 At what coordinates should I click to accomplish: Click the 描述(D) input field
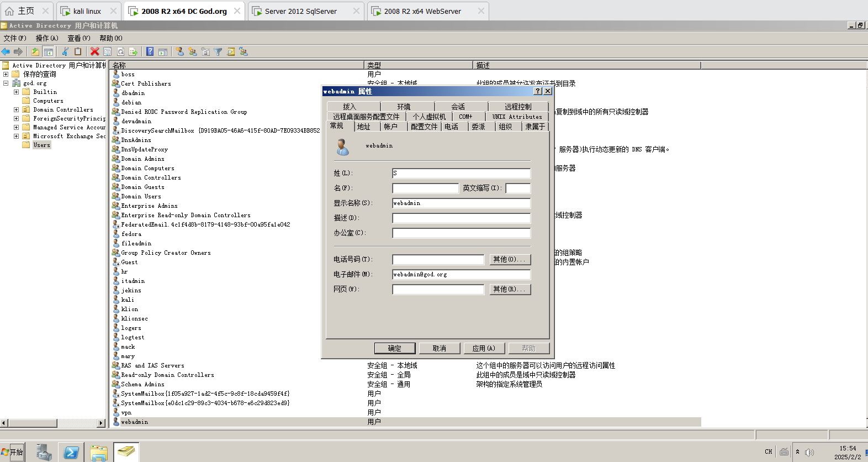461,218
